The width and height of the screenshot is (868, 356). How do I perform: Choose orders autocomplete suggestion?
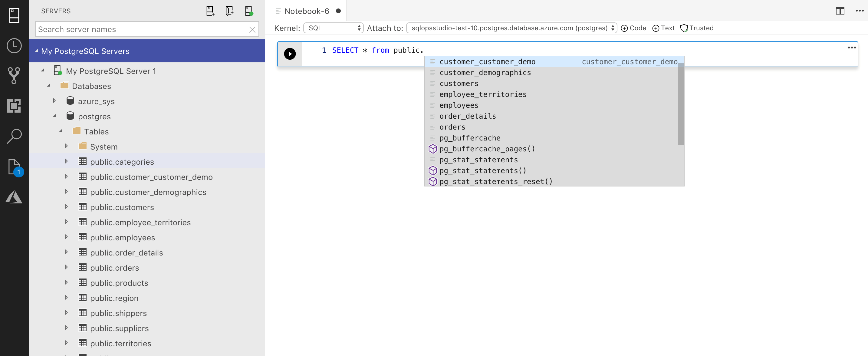pyautogui.click(x=551, y=127)
